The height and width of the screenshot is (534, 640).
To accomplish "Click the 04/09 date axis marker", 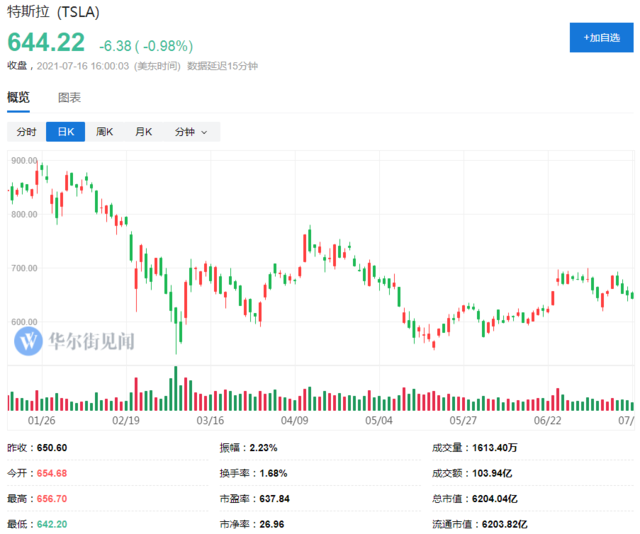I will [x=294, y=421].
